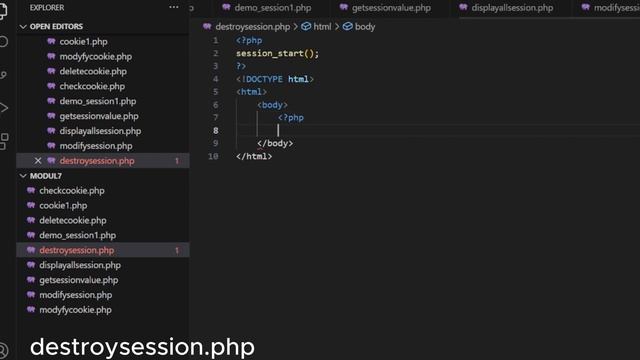Click the body symbol icon in breadcrumb
The height and width of the screenshot is (360, 640).
click(347, 27)
